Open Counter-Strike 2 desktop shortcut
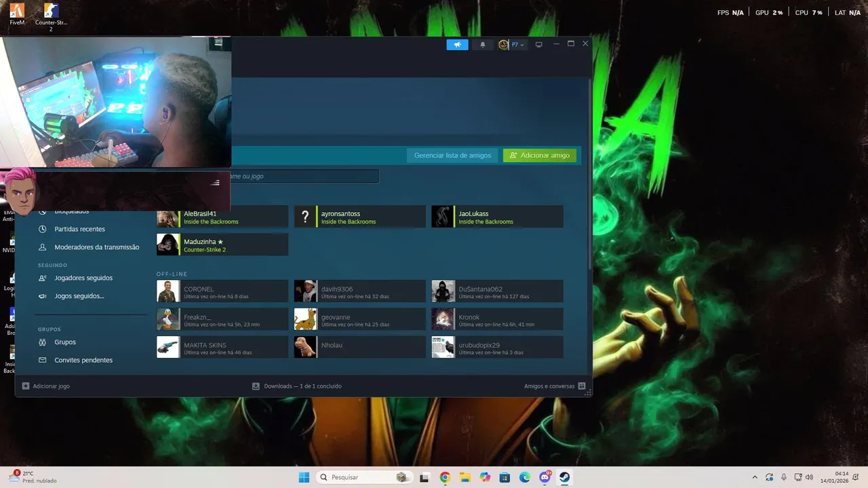This screenshot has height=488, width=868. pyautogui.click(x=51, y=17)
